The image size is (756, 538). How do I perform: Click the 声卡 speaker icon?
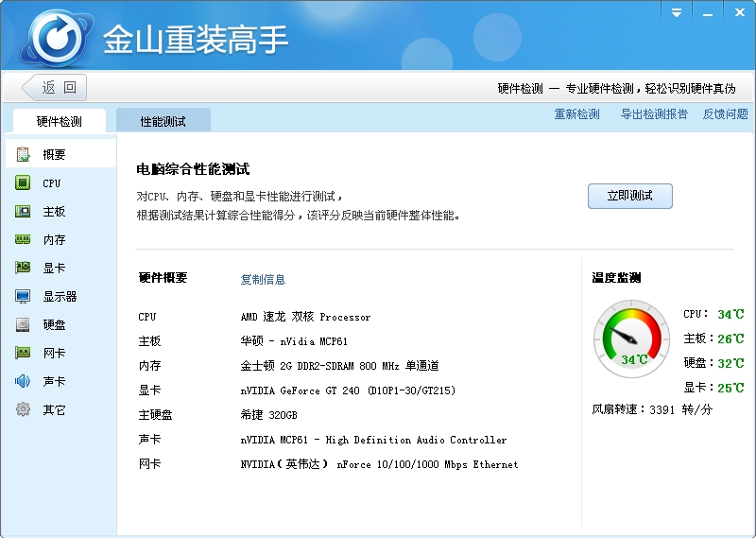[x=23, y=381]
